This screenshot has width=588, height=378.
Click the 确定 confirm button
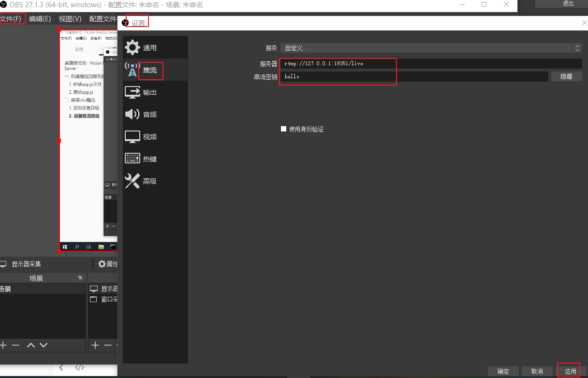(x=503, y=371)
